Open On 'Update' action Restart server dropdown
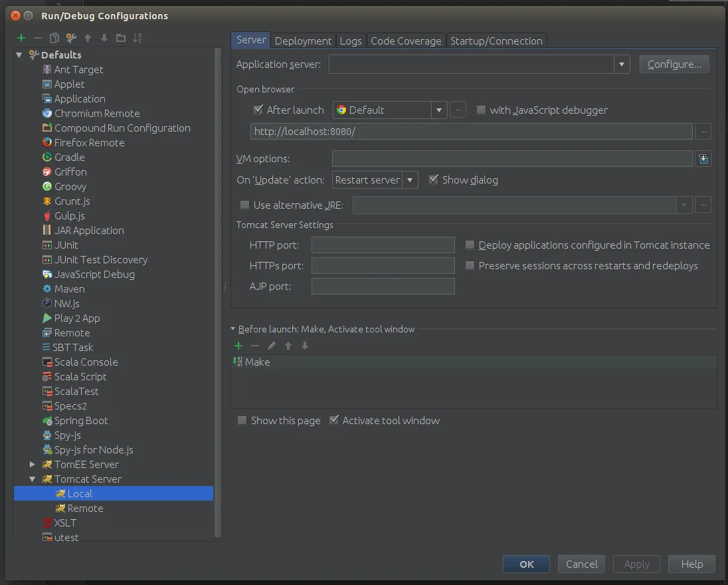This screenshot has height=585, width=728. pyautogui.click(x=409, y=180)
